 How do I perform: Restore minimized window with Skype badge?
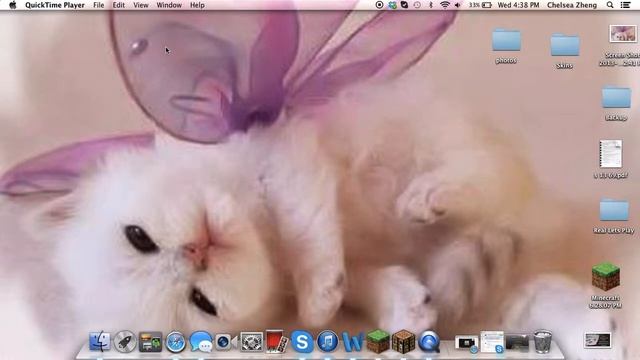click(x=492, y=342)
